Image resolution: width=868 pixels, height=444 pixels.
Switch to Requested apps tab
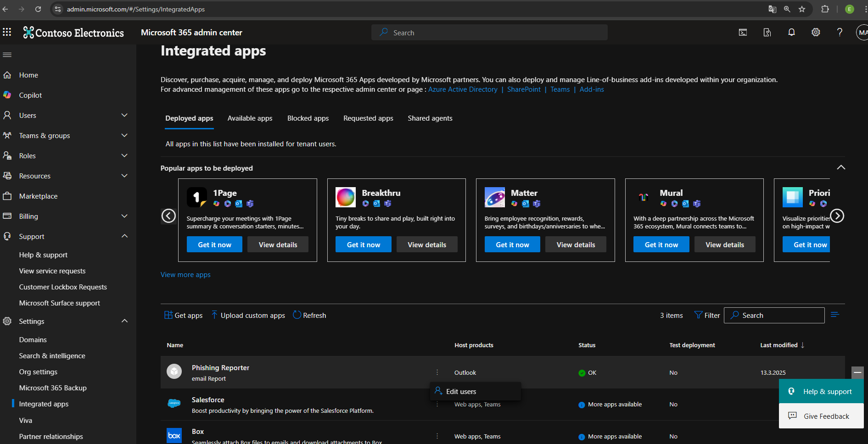[368, 118]
